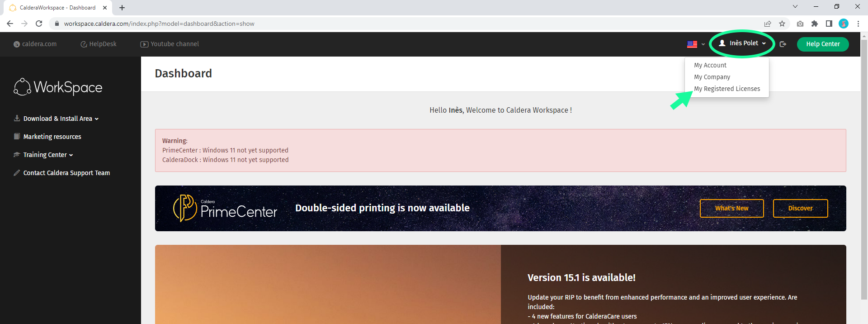Select My Registered Licenses from menu
Image resolution: width=868 pixels, height=324 pixels.
[x=727, y=89]
